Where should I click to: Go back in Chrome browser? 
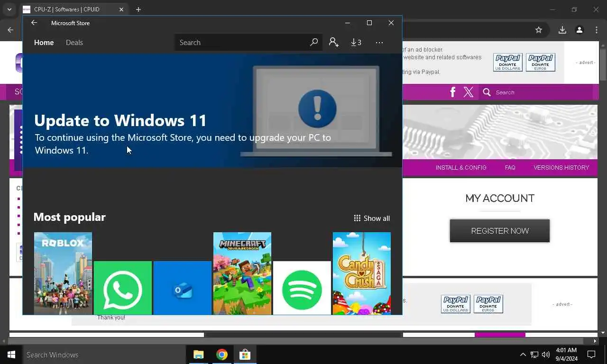pyautogui.click(x=10, y=30)
